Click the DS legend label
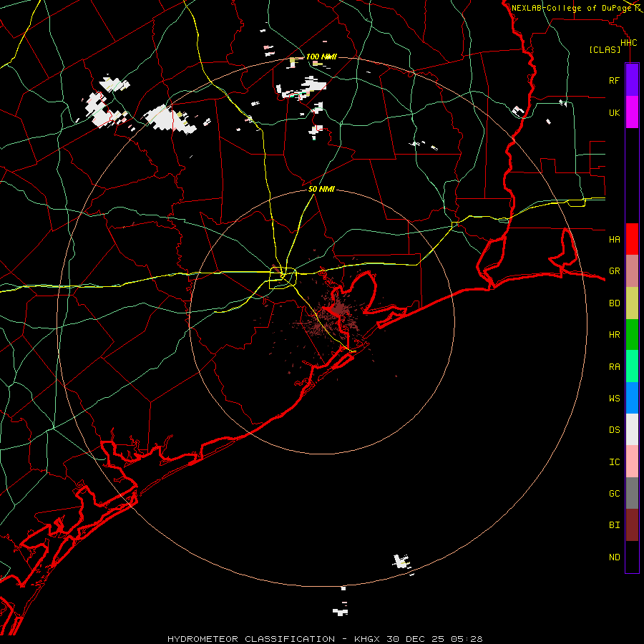Viewport: 644px width, 644px height. (614, 430)
